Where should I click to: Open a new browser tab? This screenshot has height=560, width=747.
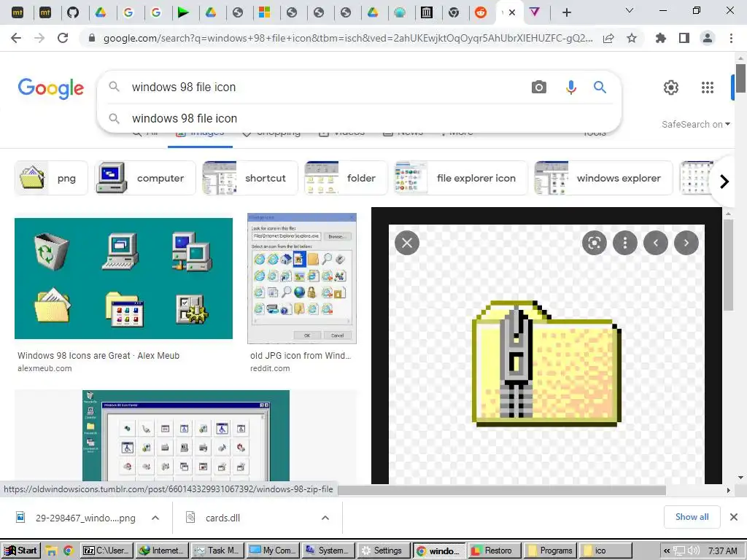pyautogui.click(x=566, y=12)
